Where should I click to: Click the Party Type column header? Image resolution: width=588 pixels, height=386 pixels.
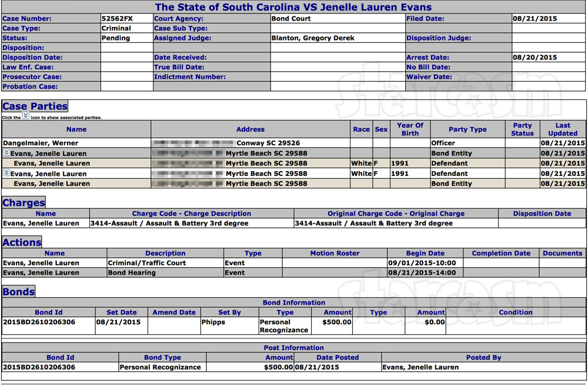coord(467,129)
